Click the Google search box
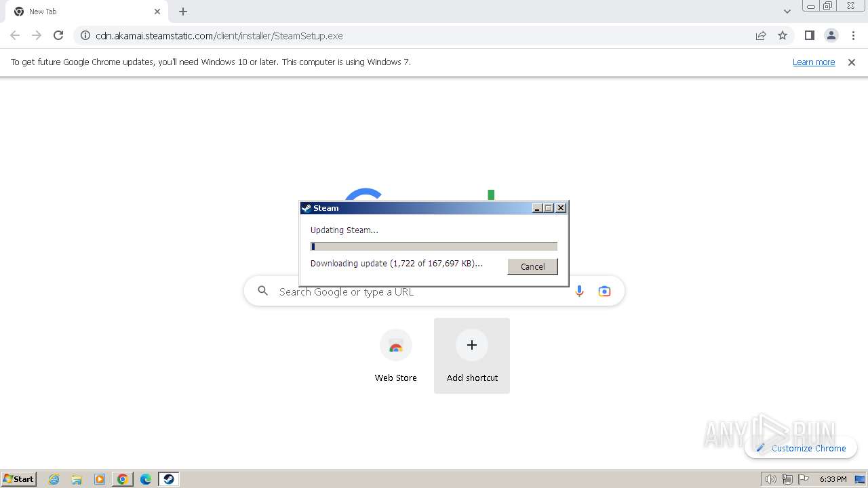The width and height of the screenshot is (868, 488). [x=434, y=291]
